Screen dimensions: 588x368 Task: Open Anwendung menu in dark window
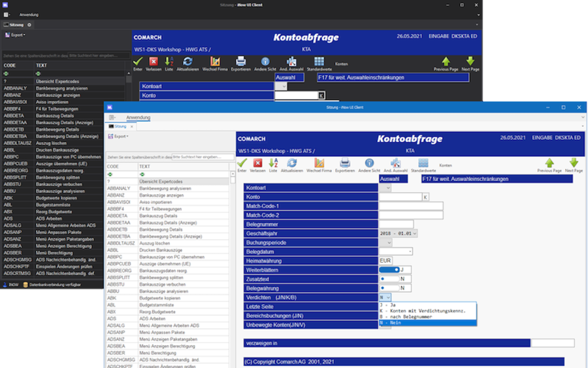click(29, 14)
